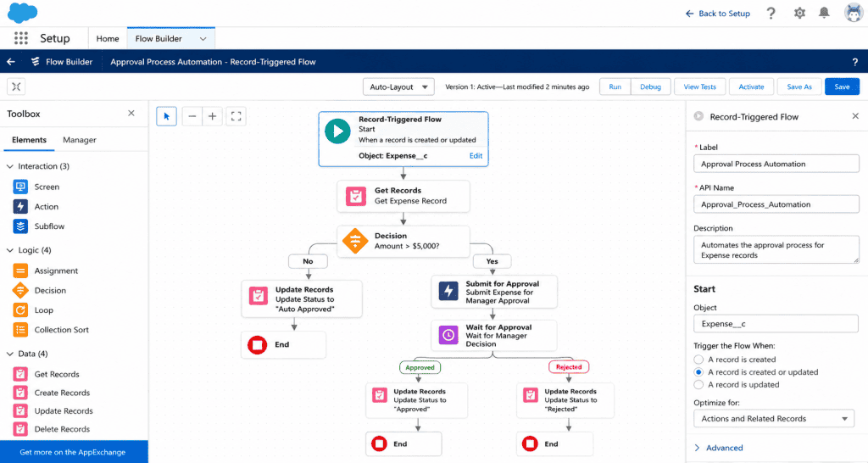Click the Back to Setup link
Image resolution: width=868 pixels, height=463 pixels.
[x=718, y=14]
